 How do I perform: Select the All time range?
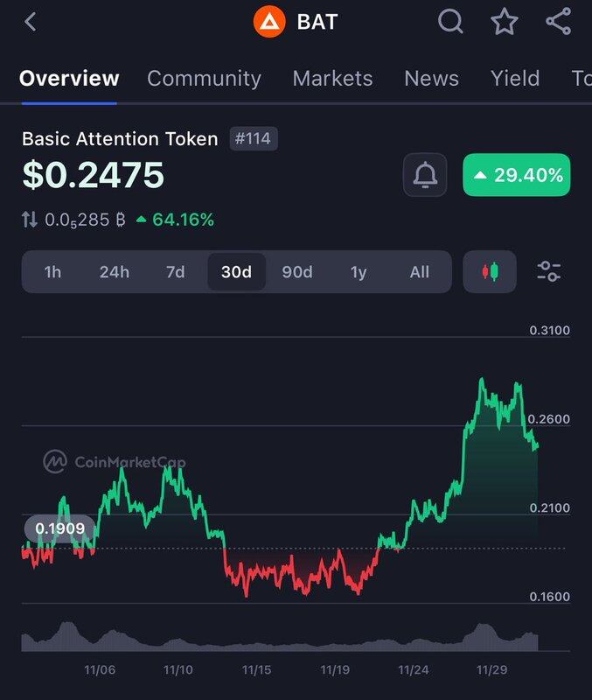coord(420,272)
